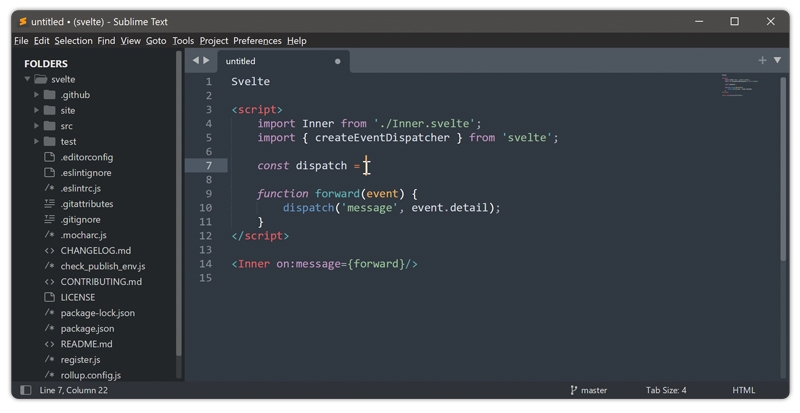Click the git branch icon for master
Screen dimensions: 800x413
pyautogui.click(x=574, y=390)
